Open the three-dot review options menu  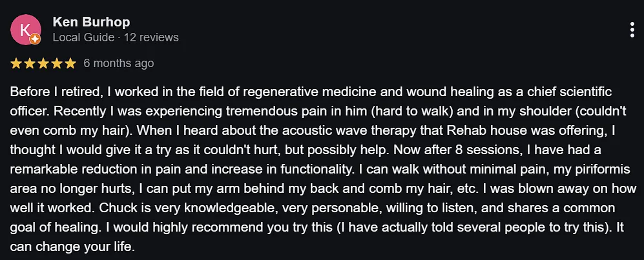click(x=632, y=30)
